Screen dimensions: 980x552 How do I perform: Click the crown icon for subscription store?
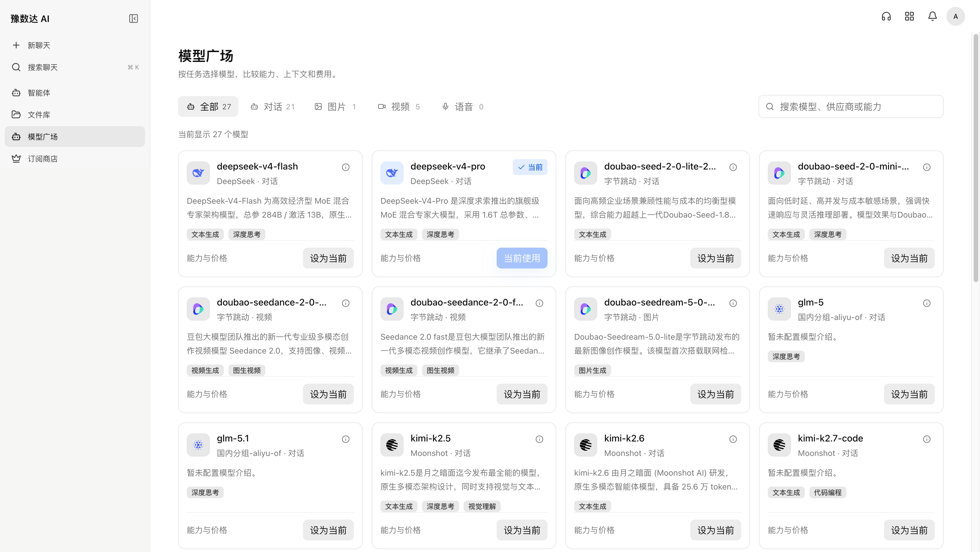pyautogui.click(x=16, y=159)
